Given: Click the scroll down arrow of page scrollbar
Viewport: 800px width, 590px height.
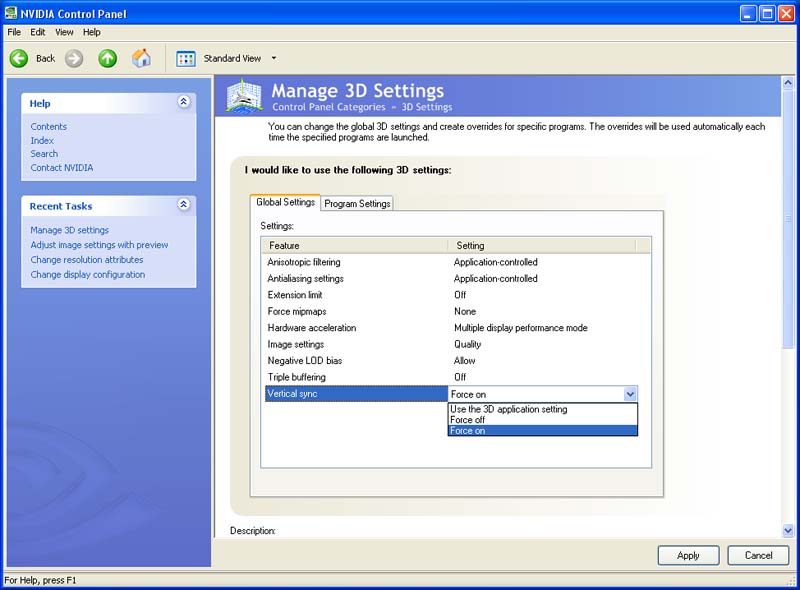Looking at the screenshot, I should pos(788,531).
